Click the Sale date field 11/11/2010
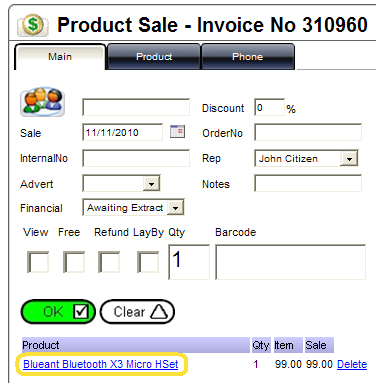Screen dimensions: 376x383 point(123,132)
